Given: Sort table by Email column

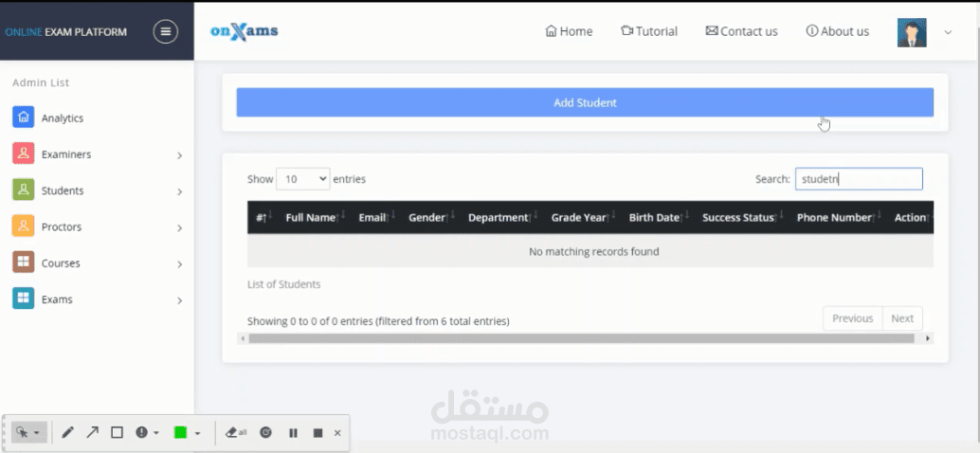Looking at the screenshot, I should (x=377, y=217).
